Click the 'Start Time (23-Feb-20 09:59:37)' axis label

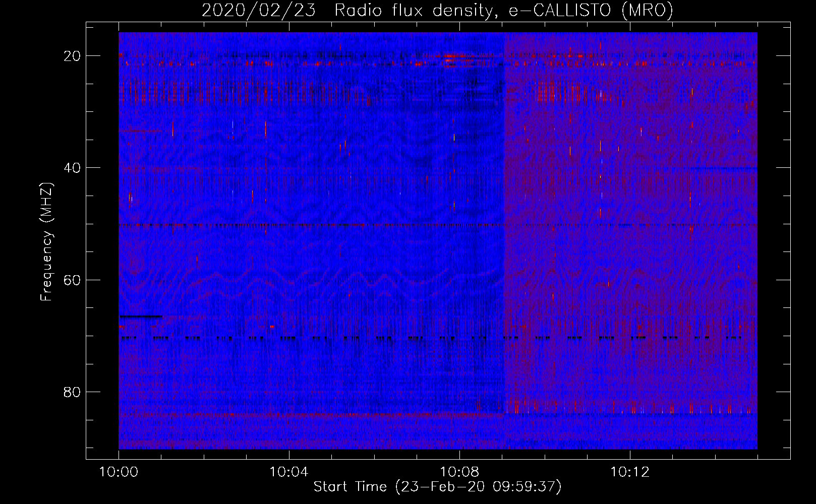[x=437, y=487]
